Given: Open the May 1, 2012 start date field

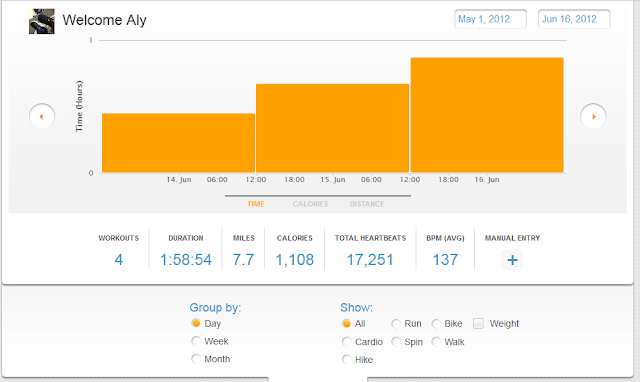Looking at the screenshot, I should point(490,19).
